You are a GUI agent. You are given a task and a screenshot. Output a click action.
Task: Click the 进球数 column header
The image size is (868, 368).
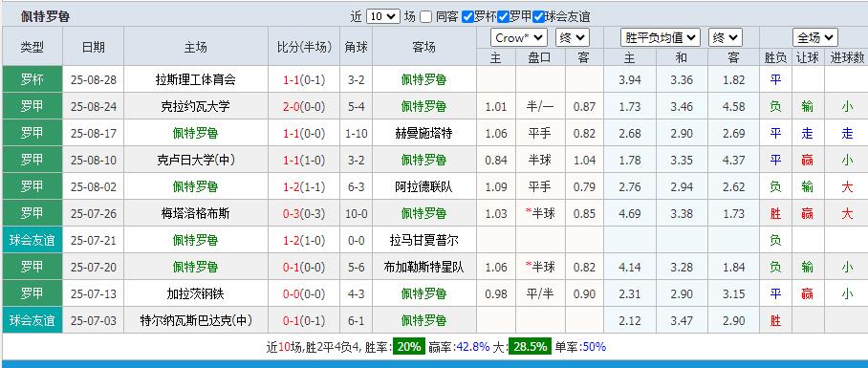tap(847, 57)
